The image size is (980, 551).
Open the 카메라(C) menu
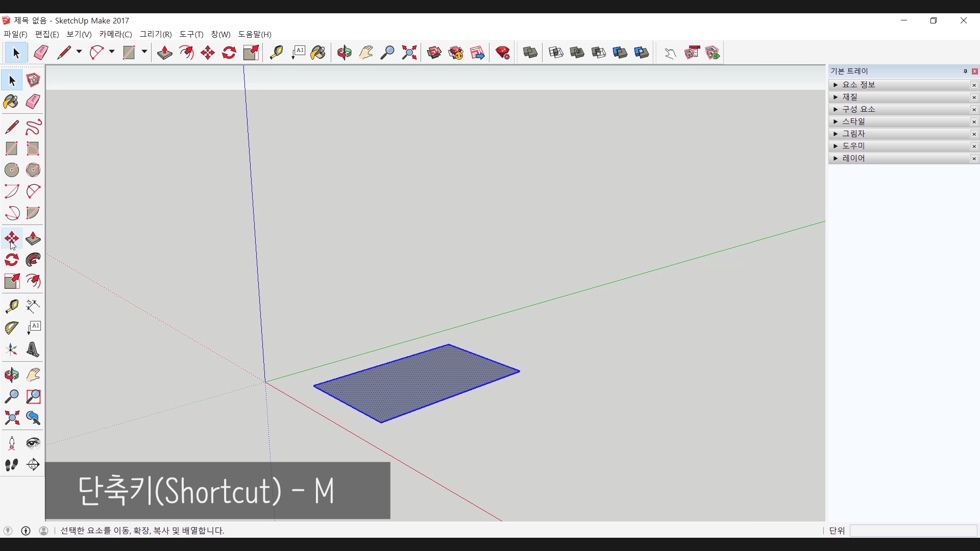(115, 34)
